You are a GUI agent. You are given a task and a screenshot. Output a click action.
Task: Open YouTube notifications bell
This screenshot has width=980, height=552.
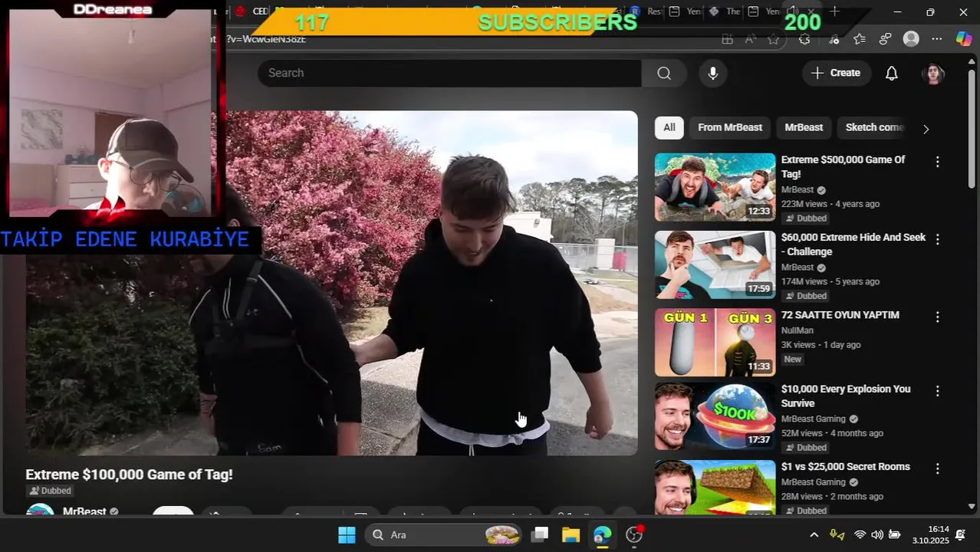[891, 73]
